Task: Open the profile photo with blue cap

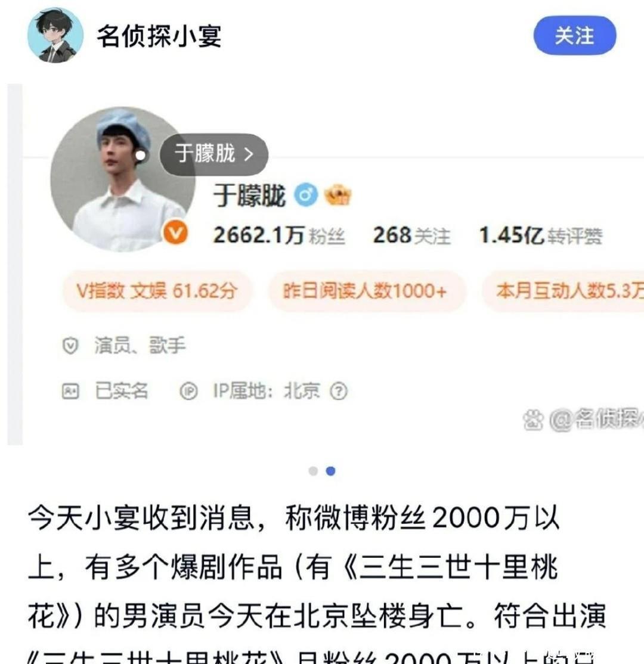Action: [x=123, y=179]
